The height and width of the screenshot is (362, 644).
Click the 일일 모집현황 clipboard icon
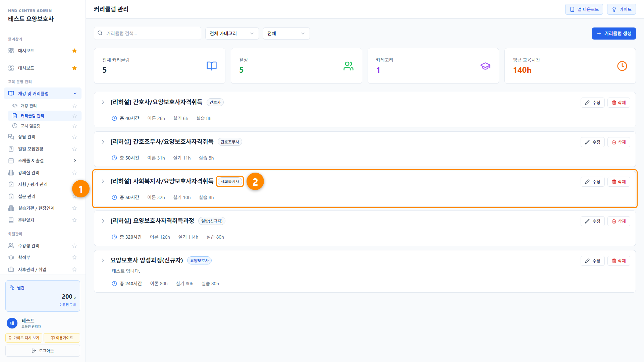coord(11,149)
